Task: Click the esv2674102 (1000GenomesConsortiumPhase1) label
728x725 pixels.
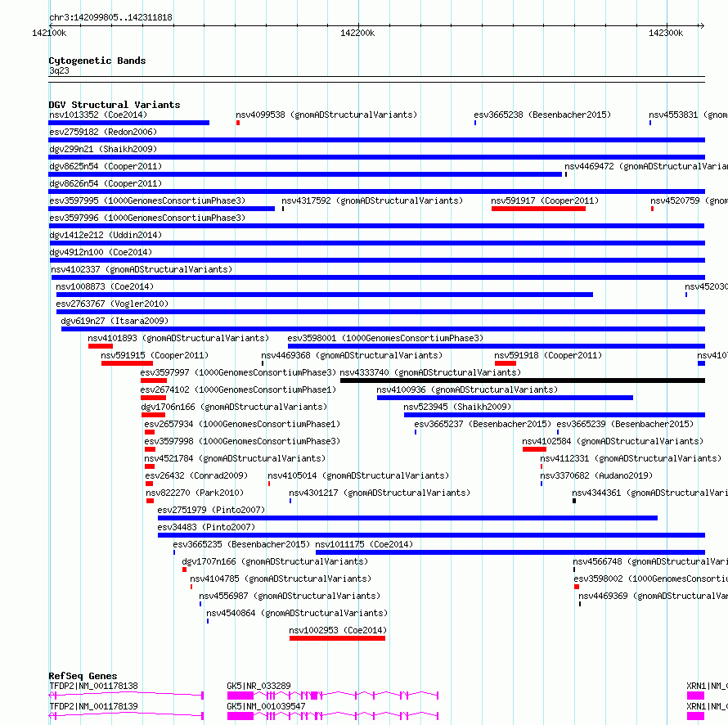Action: click(238, 390)
